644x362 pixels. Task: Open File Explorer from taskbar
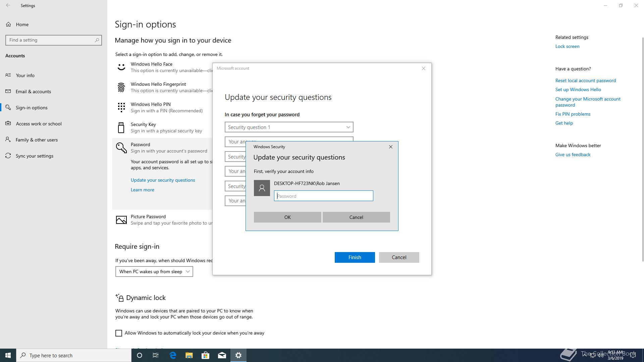pos(189,355)
